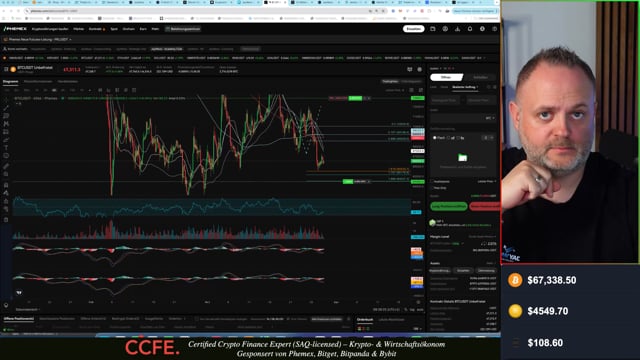
Task: Tick the Post Only checkbox
Action: (432, 188)
